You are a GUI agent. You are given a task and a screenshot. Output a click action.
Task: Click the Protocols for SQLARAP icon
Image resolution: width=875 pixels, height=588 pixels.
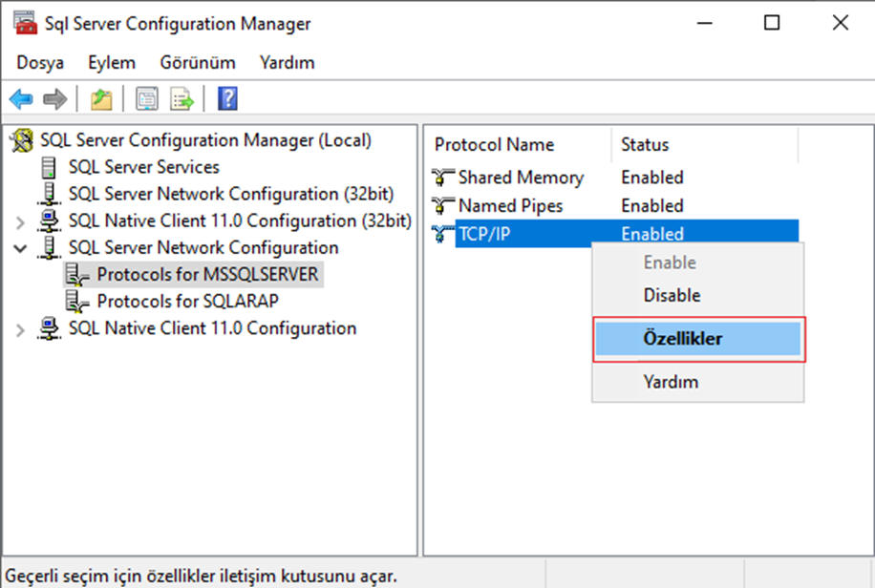point(77,302)
